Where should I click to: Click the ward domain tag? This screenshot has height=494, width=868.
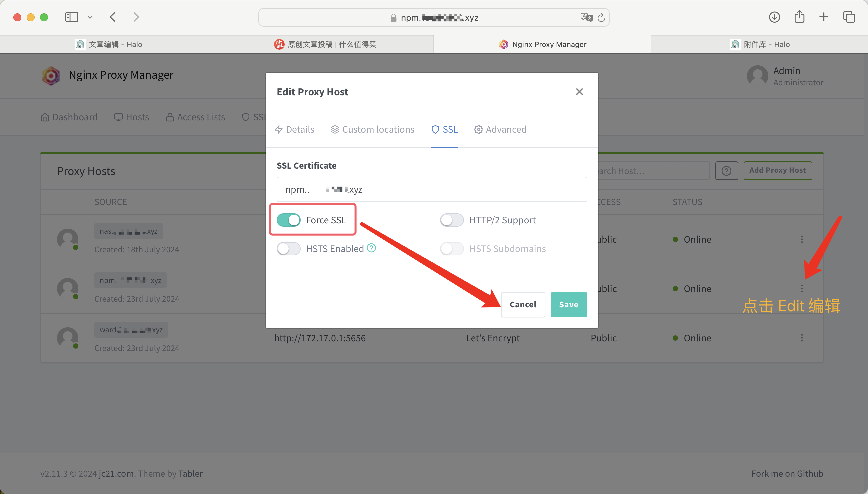coord(131,329)
